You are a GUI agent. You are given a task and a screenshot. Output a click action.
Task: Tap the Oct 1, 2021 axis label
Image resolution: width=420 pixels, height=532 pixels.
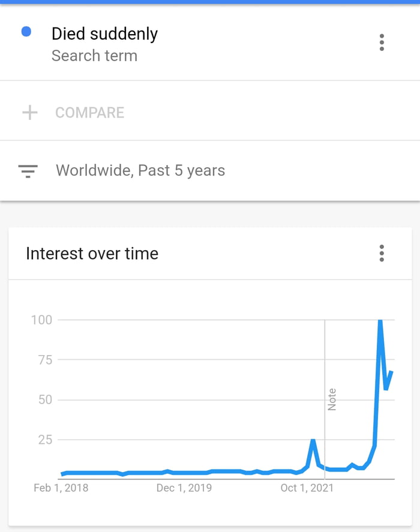pyautogui.click(x=307, y=488)
